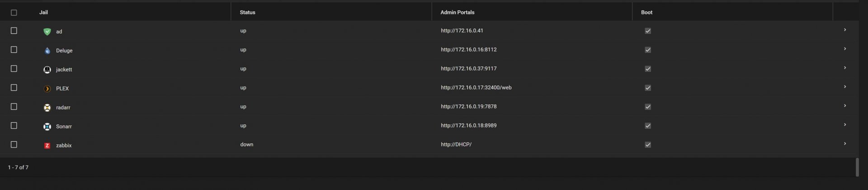This screenshot has height=190, width=868.
Task: Click the Deluge droplet icon
Action: coord(47,51)
